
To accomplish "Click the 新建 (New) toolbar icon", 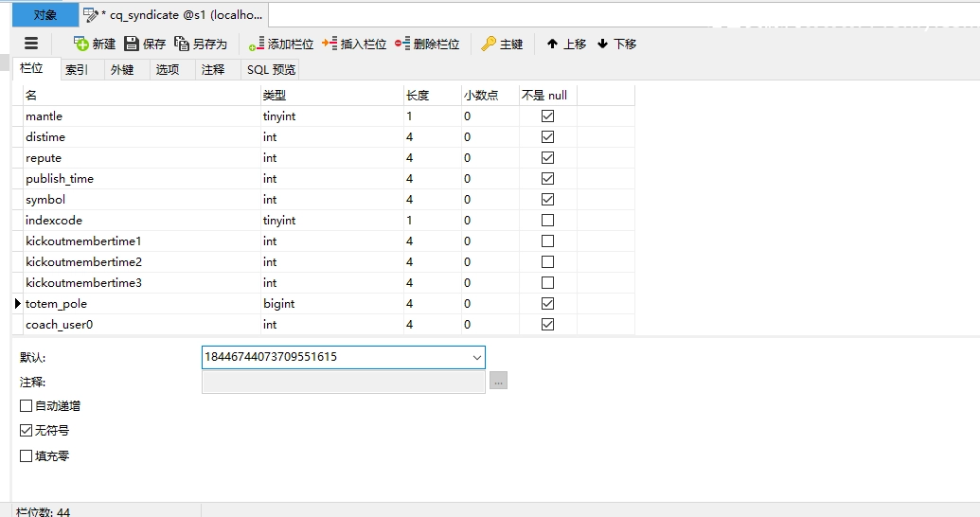I will (81, 44).
